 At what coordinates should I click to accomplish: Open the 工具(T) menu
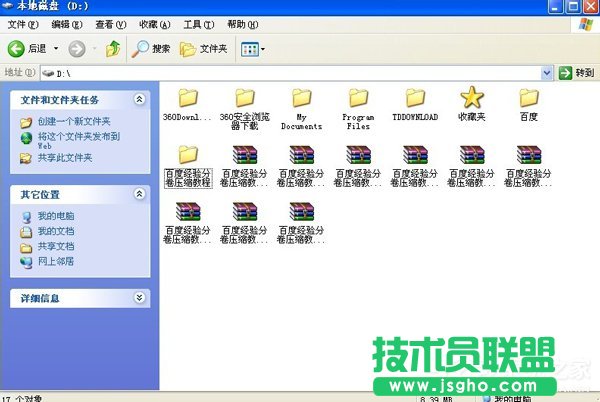(199, 24)
